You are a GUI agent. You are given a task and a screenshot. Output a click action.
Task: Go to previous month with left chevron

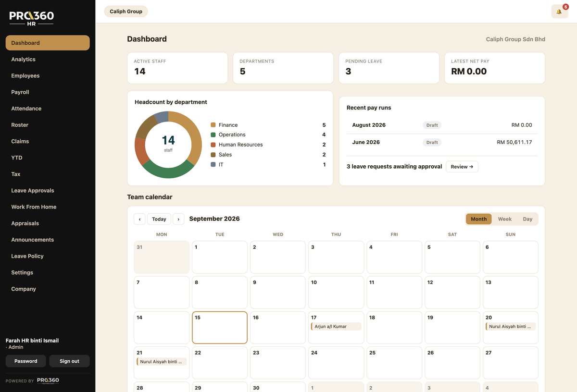pos(139,219)
